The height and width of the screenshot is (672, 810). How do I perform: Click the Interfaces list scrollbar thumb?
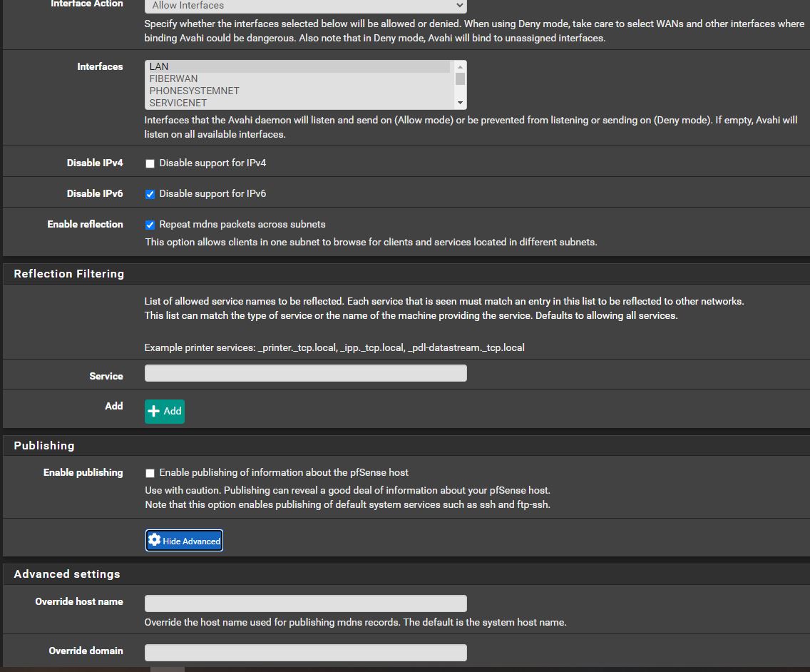point(460,78)
